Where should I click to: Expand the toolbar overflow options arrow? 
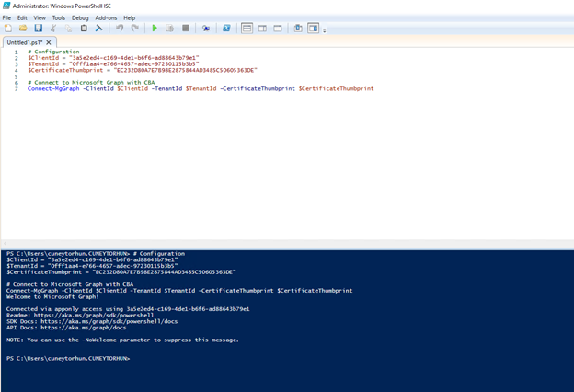pos(325,30)
